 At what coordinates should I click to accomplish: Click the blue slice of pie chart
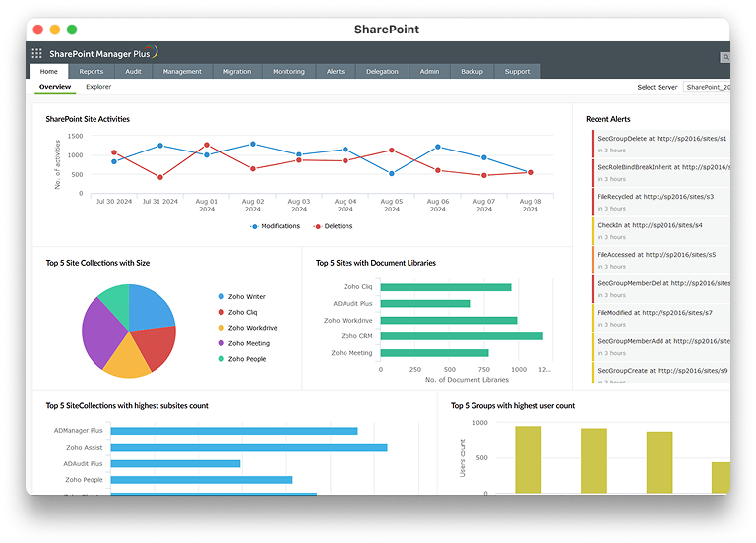coord(149,308)
